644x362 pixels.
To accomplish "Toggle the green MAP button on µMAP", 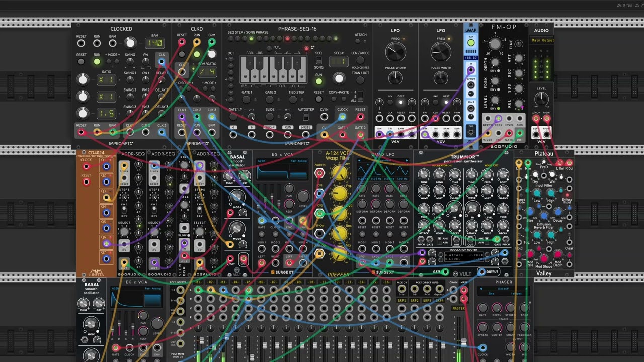I will coord(471,43).
